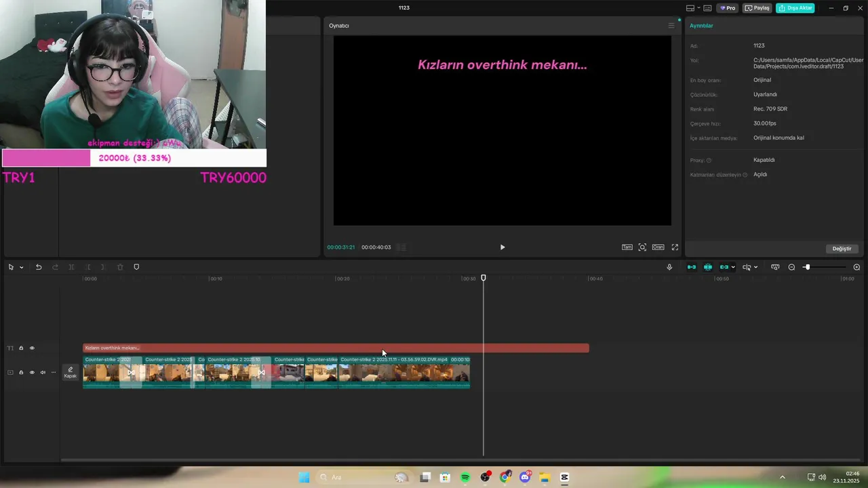The image size is (868, 488).
Task: Select the Oynatıcı panel title
Action: (x=339, y=26)
